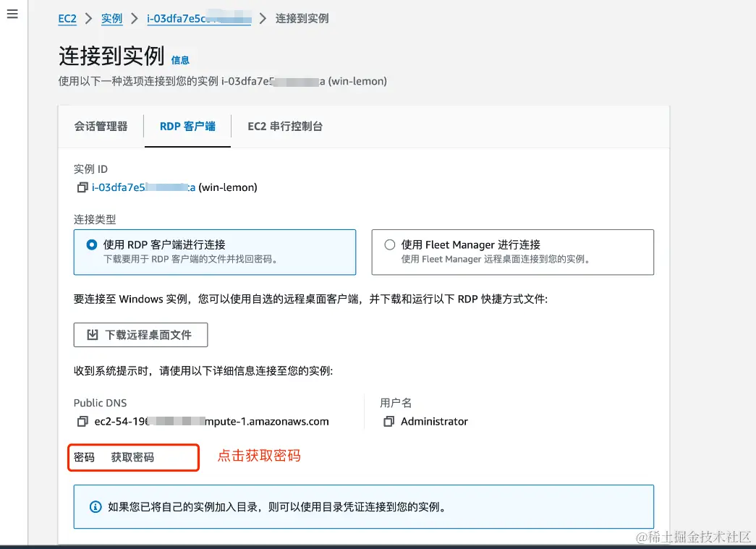Switch to the EC2 串行控制台 tab
This screenshot has height=549, width=756.
pos(285,125)
